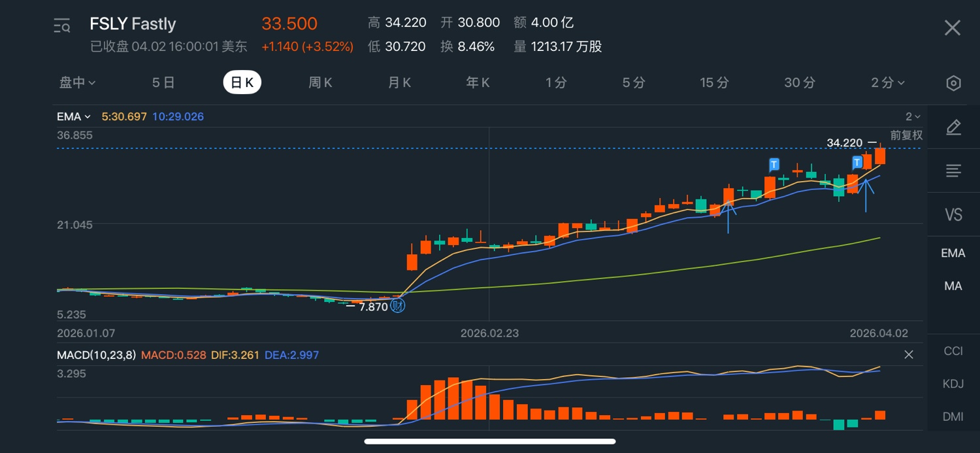
Task: Toggle the EMA overlay indicator
Action: (x=953, y=253)
